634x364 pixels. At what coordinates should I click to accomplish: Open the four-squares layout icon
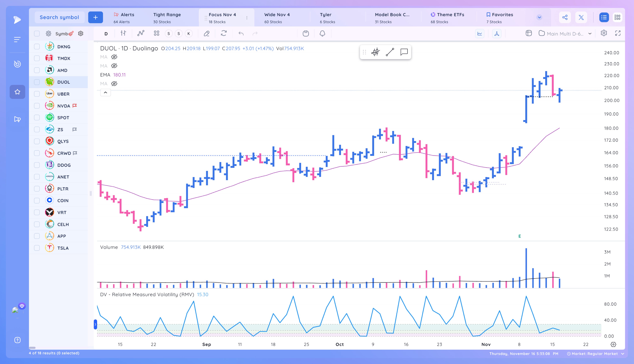tap(156, 33)
